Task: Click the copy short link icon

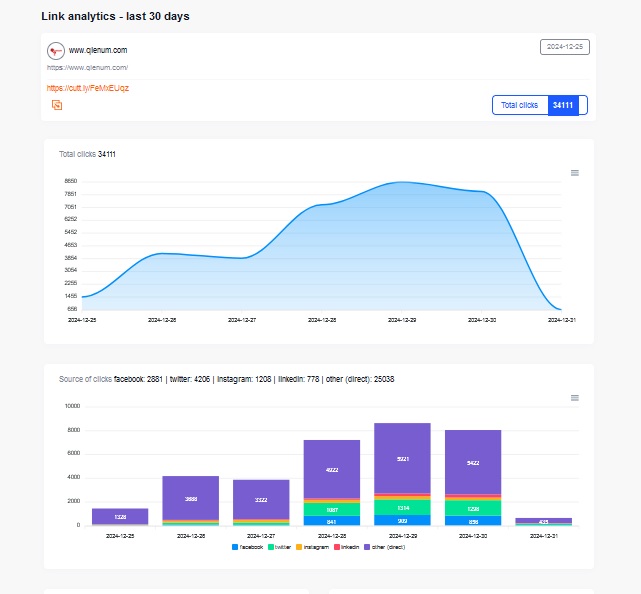Action: (57, 104)
